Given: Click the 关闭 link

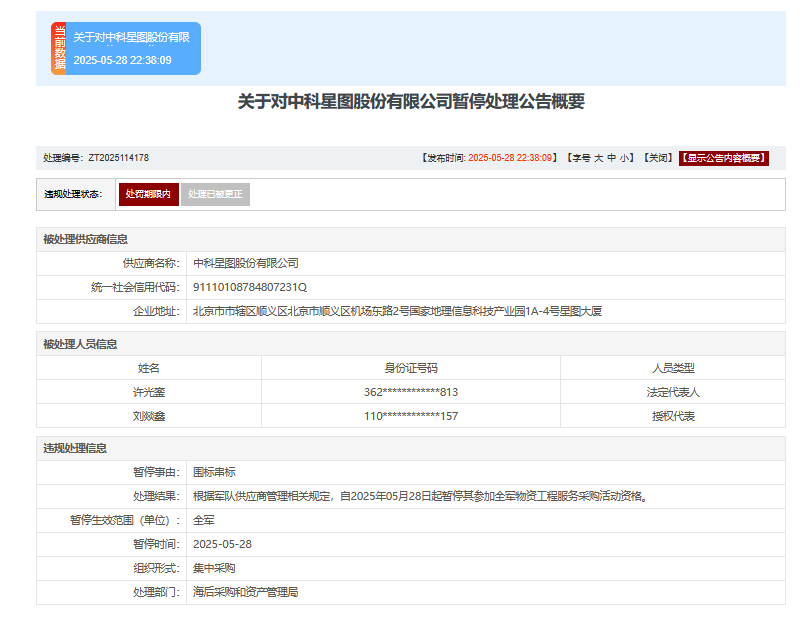Looking at the screenshot, I should (657, 158).
